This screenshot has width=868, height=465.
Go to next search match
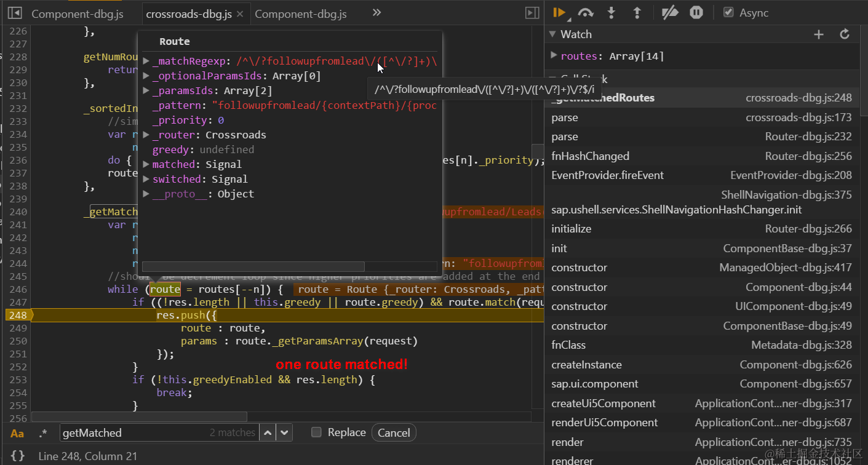[284, 432]
